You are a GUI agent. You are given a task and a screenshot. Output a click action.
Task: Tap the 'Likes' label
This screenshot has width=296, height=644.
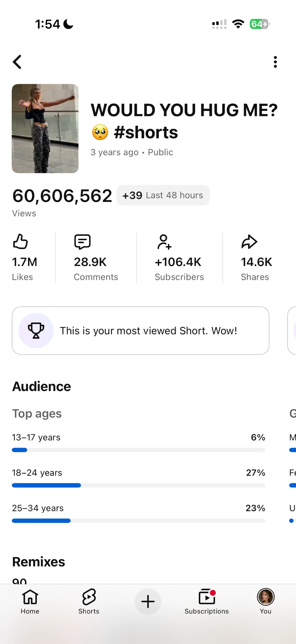click(x=22, y=277)
